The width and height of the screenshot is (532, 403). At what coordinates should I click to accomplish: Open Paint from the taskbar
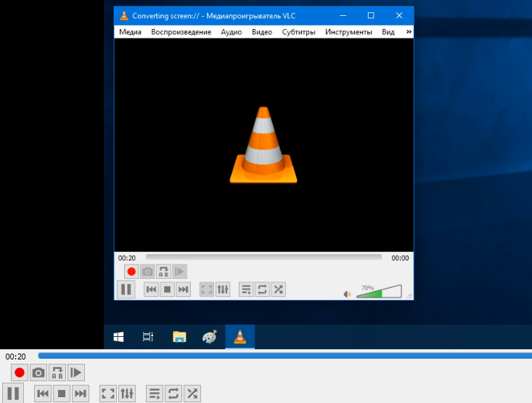209,337
